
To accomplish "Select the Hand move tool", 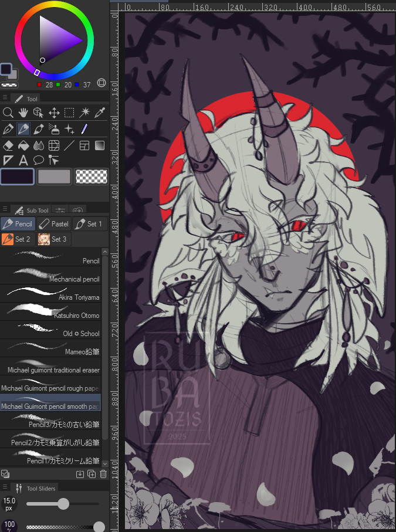I will tap(23, 113).
